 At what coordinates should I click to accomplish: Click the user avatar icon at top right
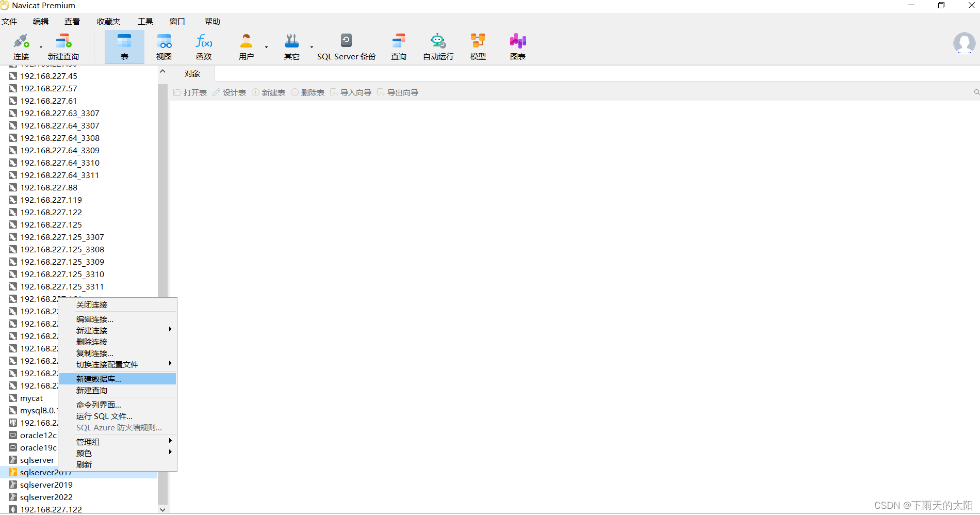pyautogui.click(x=964, y=43)
